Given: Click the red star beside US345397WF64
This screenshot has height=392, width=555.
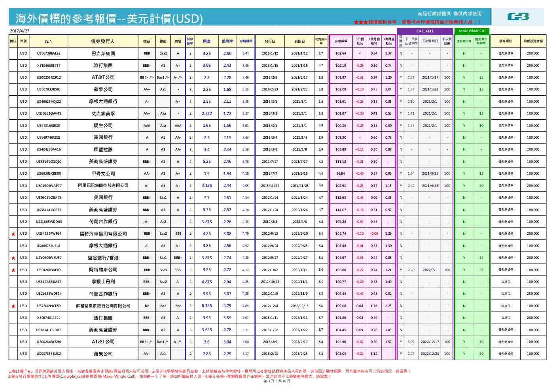Looking at the screenshot, I should pyautogui.click(x=13, y=234).
